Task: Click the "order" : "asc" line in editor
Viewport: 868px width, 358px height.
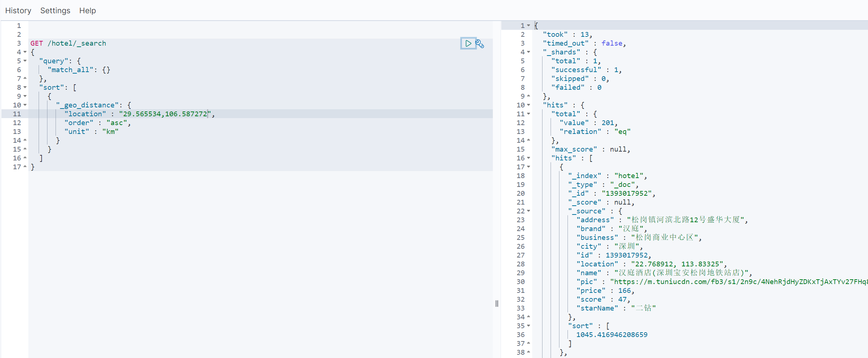Action: (97, 123)
